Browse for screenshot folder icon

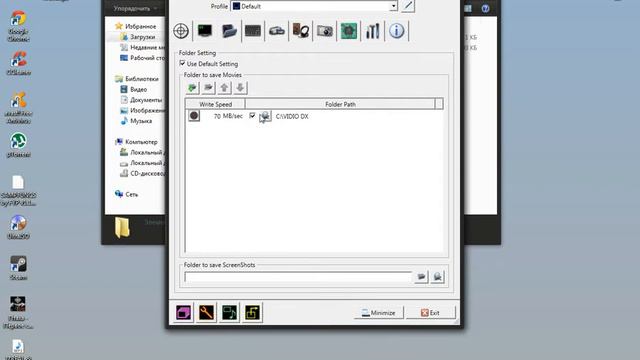(421, 277)
